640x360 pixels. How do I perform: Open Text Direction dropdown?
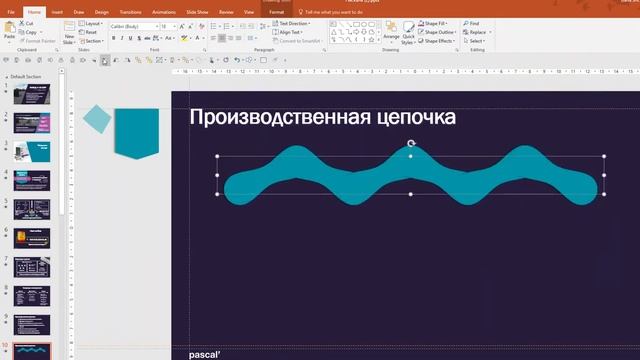pyautogui.click(x=291, y=23)
